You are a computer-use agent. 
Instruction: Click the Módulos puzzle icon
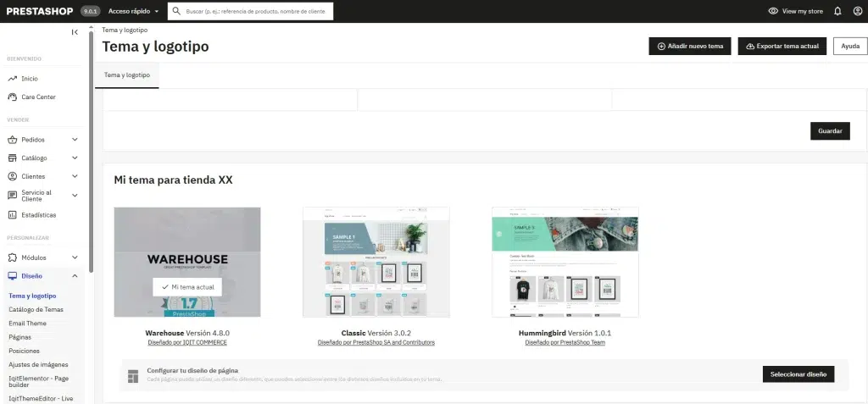[x=12, y=257]
